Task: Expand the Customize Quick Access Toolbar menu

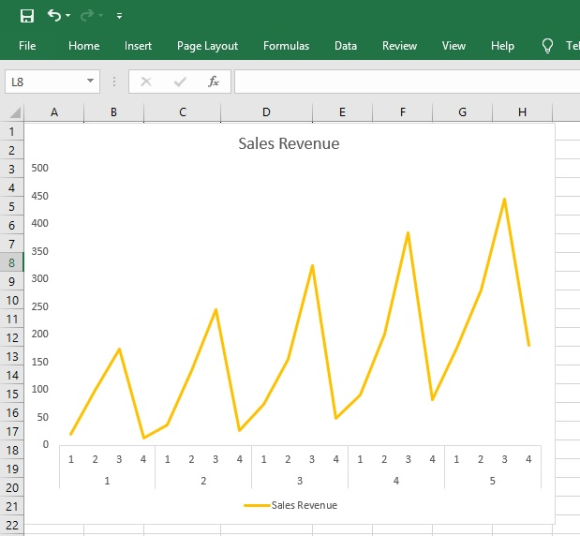Action: [x=119, y=16]
